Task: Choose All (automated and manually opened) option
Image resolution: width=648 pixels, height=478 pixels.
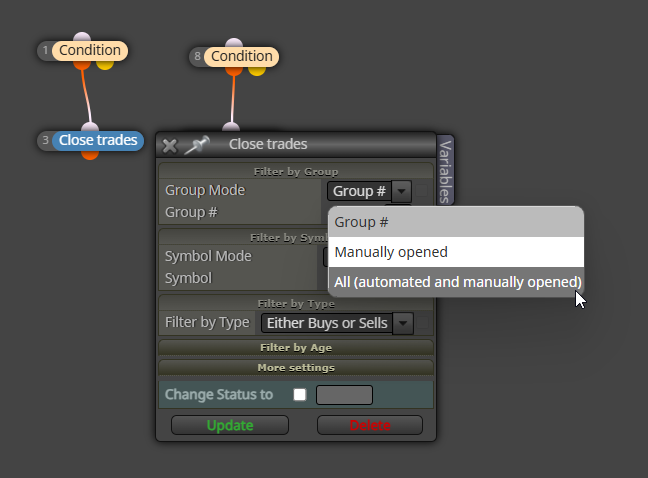Action: click(456, 282)
